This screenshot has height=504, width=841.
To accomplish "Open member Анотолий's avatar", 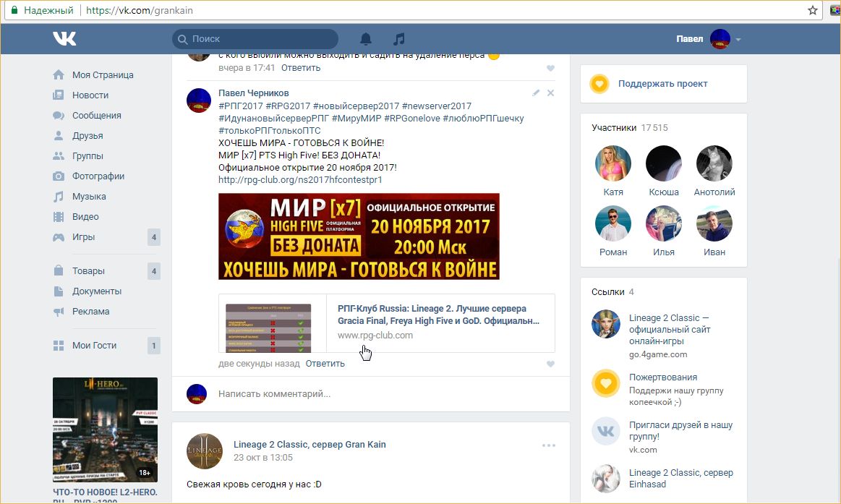I will (x=714, y=163).
